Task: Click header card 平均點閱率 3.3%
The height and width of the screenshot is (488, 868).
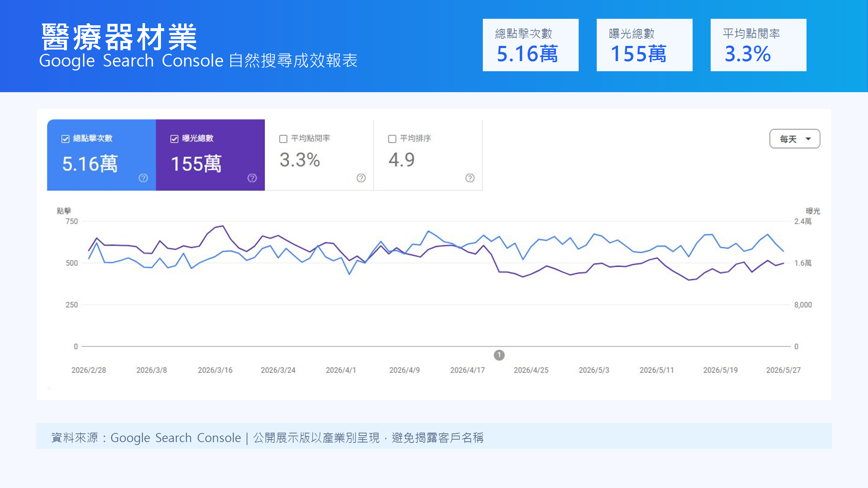Action: (x=758, y=45)
